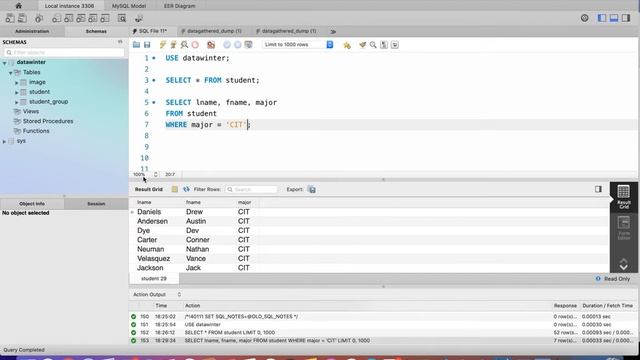The image size is (640, 360).
Task: Open Workbench preferences gear icon
Action: [584, 18]
